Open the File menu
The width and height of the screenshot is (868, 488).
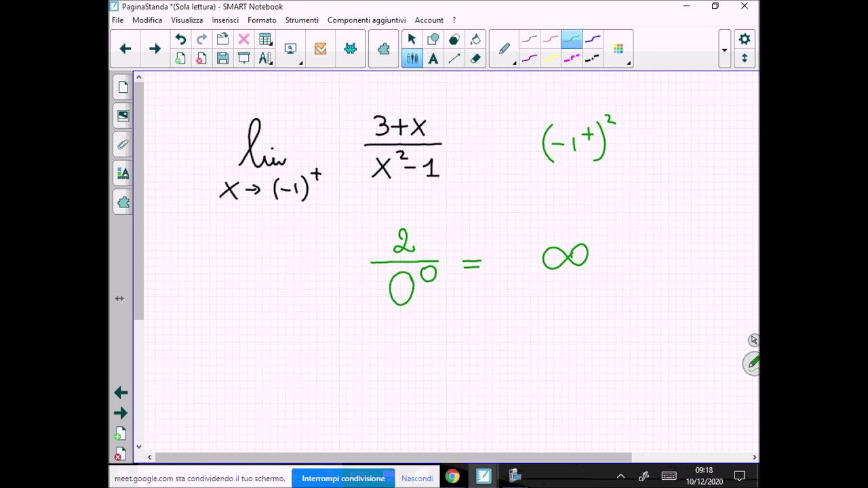coord(118,20)
